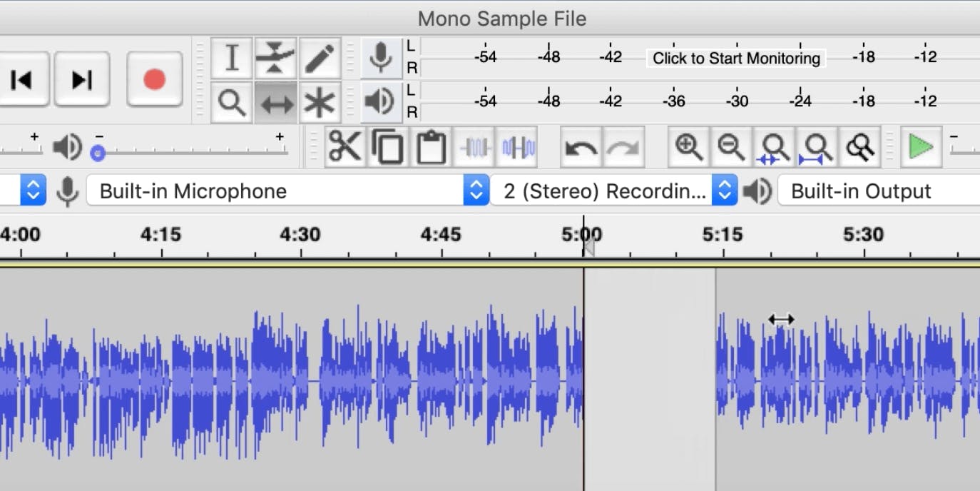980x491 pixels.
Task: Select the Time Shift tool
Action: tap(276, 102)
